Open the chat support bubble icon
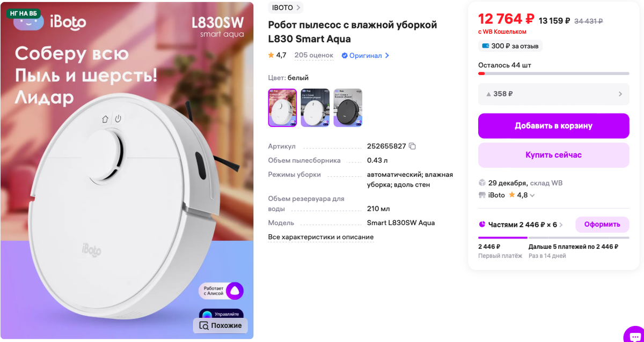The image size is (644, 342). coord(634,334)
